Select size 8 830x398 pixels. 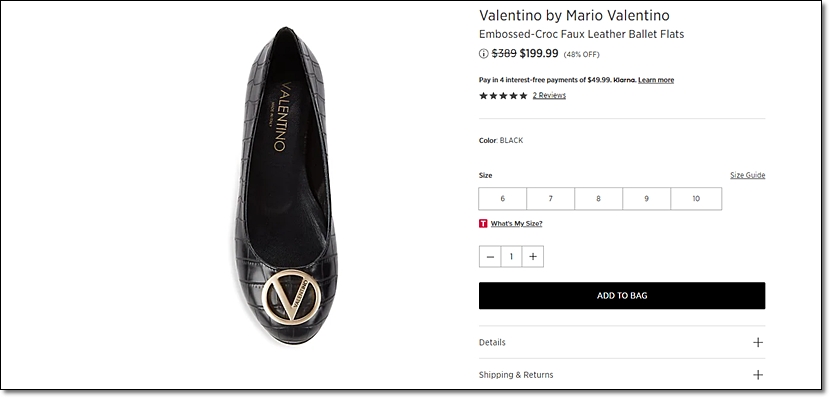pyautogui.click(x=598, y=199)
